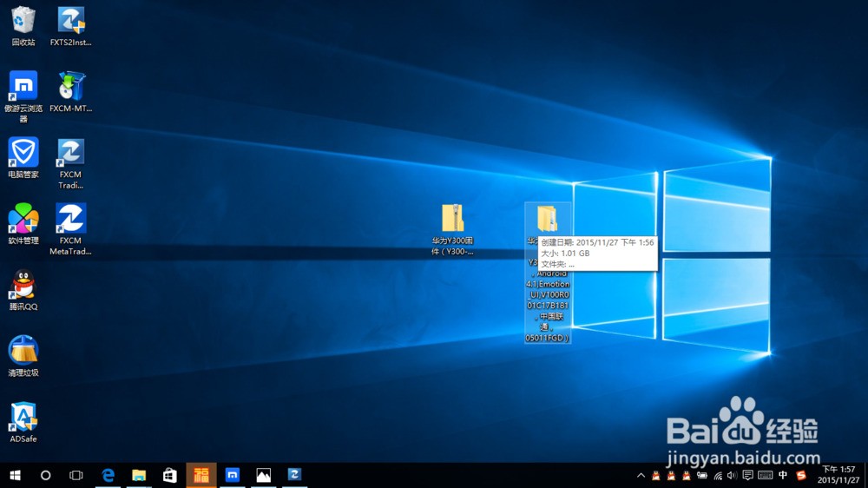This screenshot has width=868, height=488.
Task: Open Cortana search circle on taskbar
Action: (45, 475)
